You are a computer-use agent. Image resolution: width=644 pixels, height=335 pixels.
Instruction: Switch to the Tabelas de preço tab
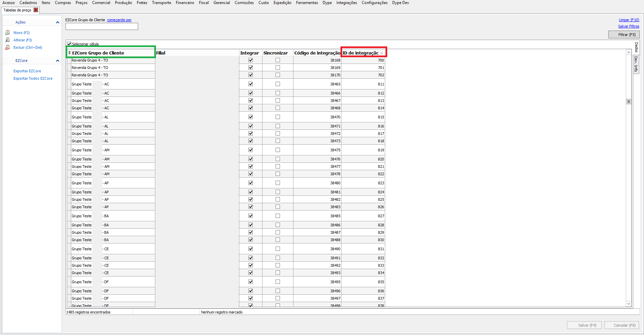pyautogui.click(x=17, y=10)
